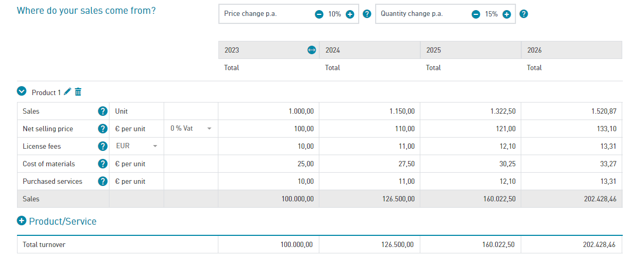
Task: Open help for Purchased services
Action: pyautogui.click(x=103, y=181)
